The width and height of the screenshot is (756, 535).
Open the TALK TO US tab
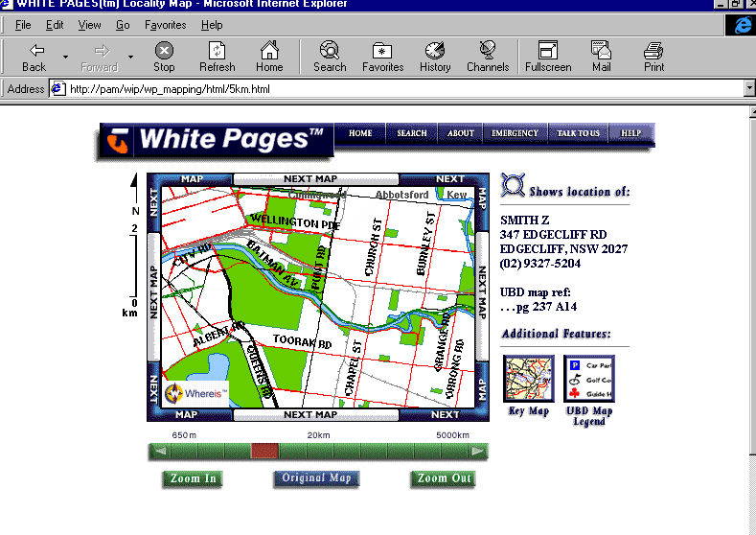[578, 133]
